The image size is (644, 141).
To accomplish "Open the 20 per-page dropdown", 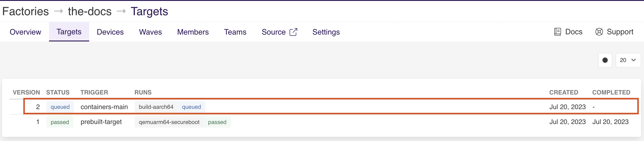I will click(628, 60).
